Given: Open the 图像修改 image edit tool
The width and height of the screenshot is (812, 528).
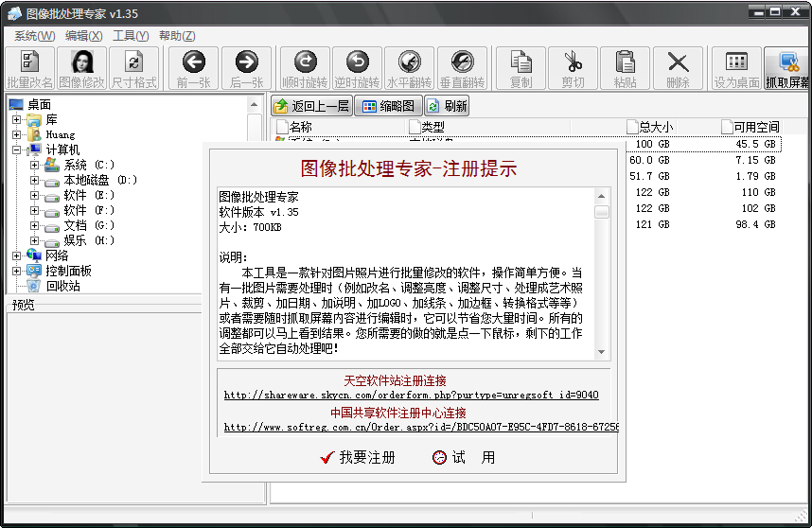Looking at the screenshot, I should click(81, 68).
